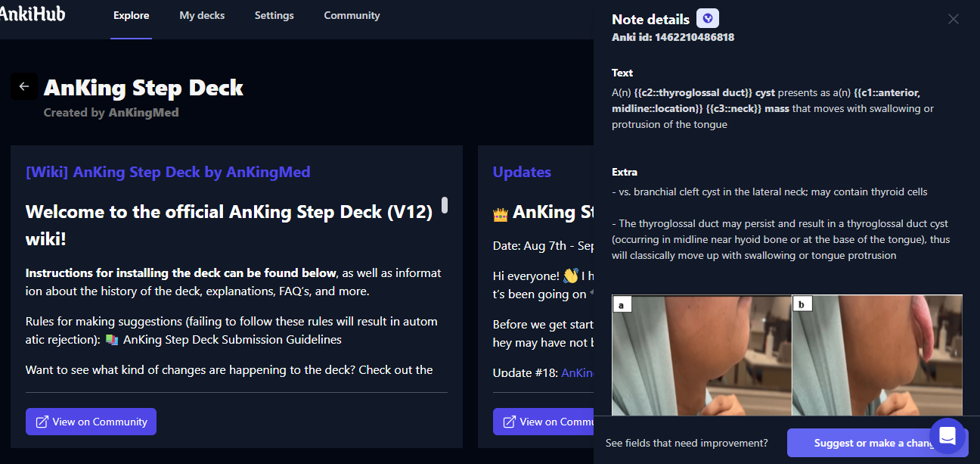This screenshot has height=464, width=980.
Task: Open the tongue protrusion image labeled b
Action: (x=877, y=355)
